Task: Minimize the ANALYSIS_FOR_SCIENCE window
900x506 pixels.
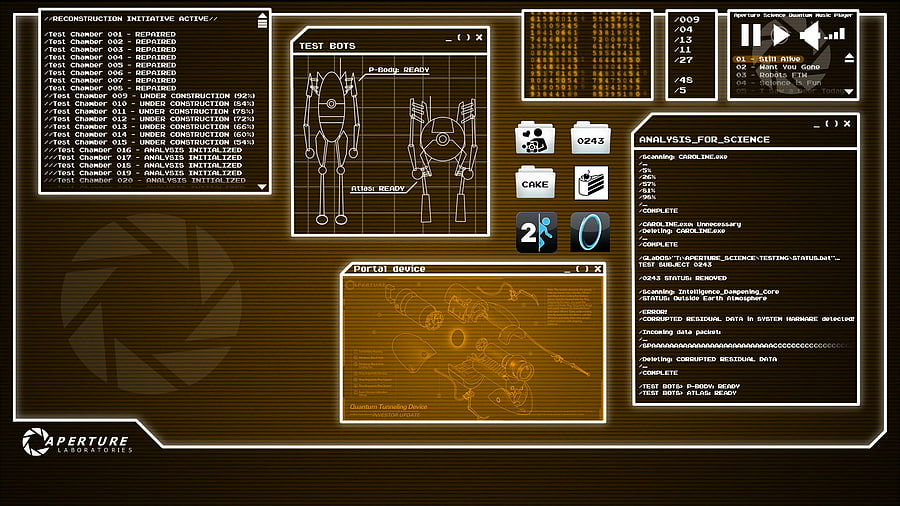Action: (x=816, y=126)
